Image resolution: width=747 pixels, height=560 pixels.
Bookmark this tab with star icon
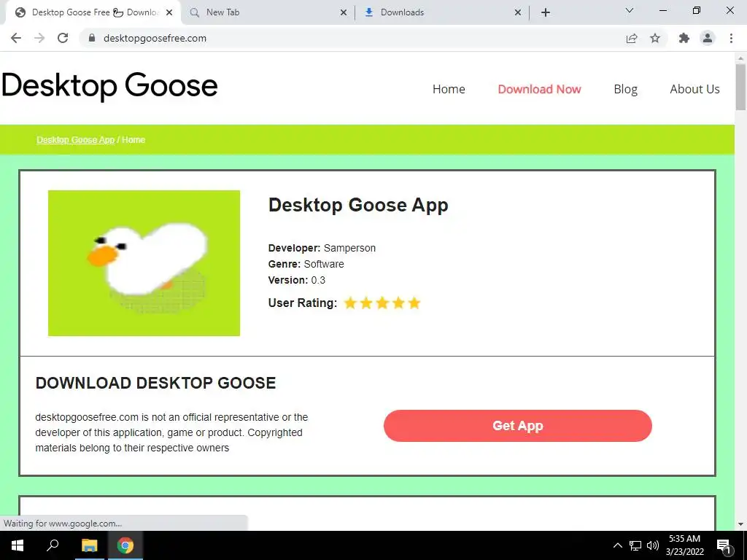[x=655, y=38]
